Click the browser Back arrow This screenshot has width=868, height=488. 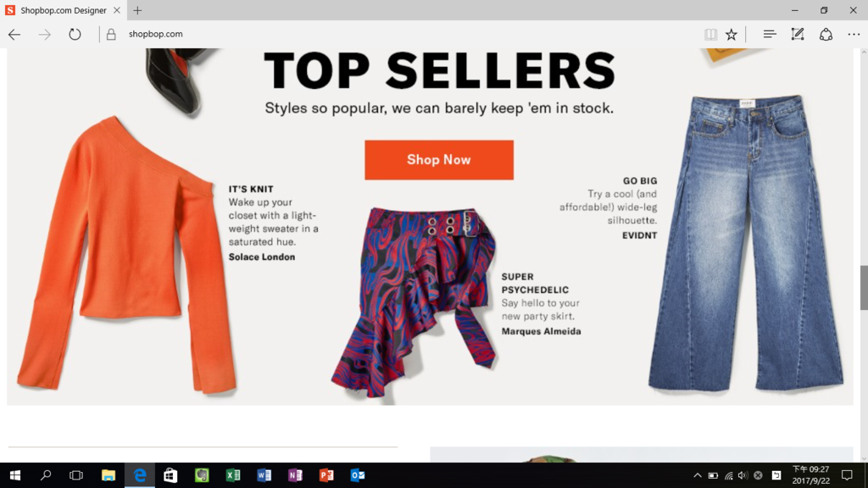14,34
